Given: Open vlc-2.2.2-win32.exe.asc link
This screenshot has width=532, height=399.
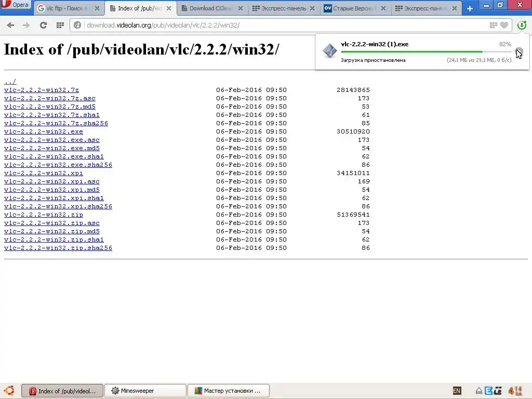Looking at the screenshot, I should [52, 140].
